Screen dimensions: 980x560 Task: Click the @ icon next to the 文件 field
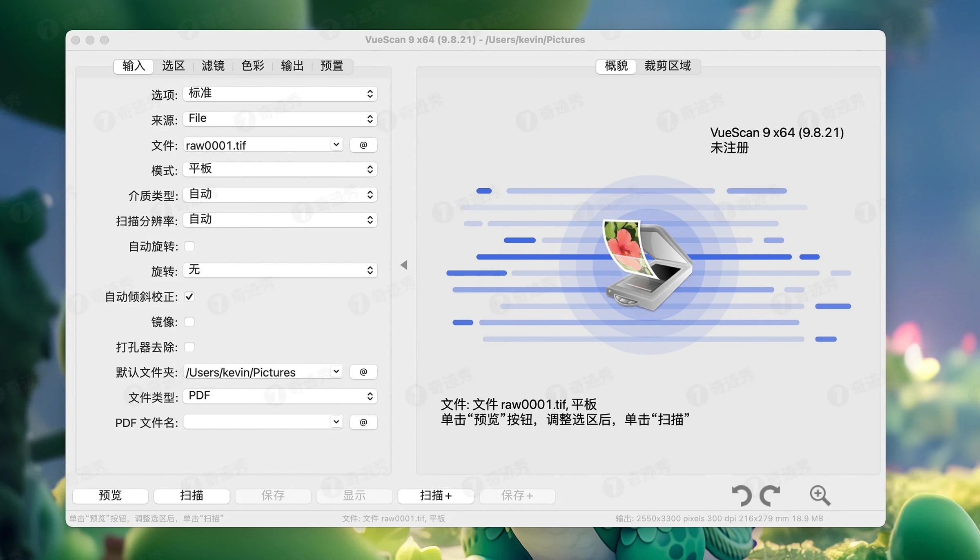363,145
